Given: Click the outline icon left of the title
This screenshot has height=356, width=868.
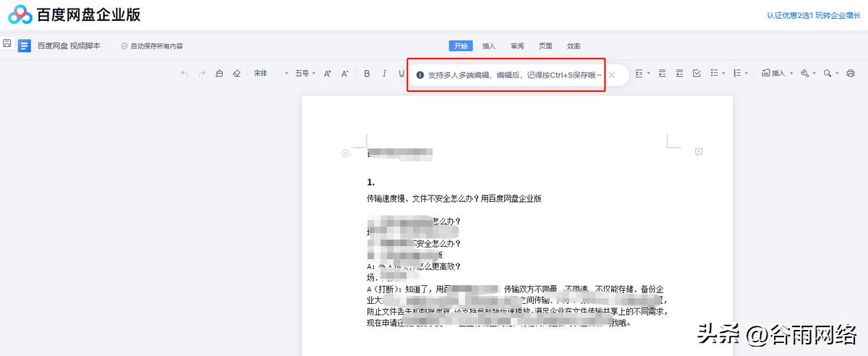Looking at the screenshot, I should [x=345, y=153].
